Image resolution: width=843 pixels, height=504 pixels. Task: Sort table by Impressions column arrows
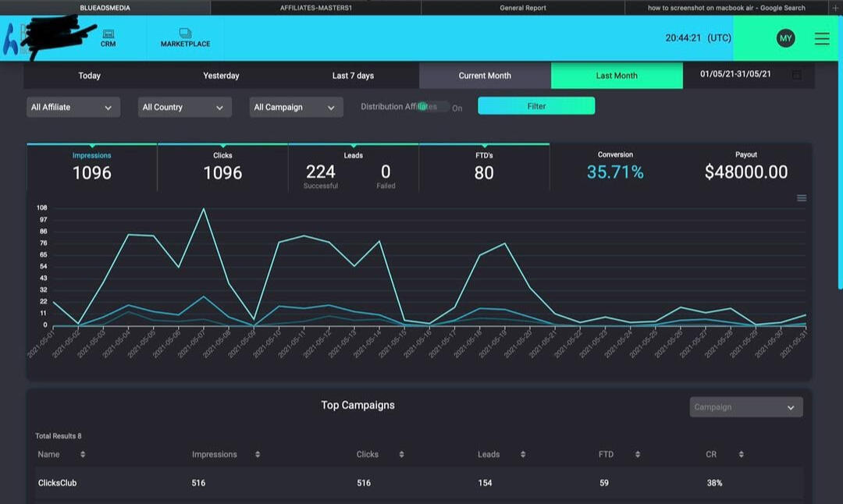tap(256, 454)
